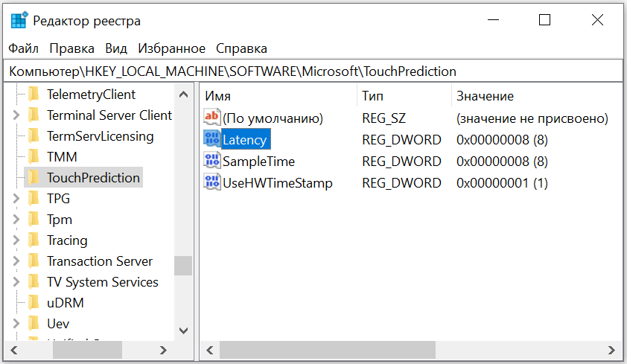Expand the Uev key
This screenshot has height=364, width=627.
point(16,323)
